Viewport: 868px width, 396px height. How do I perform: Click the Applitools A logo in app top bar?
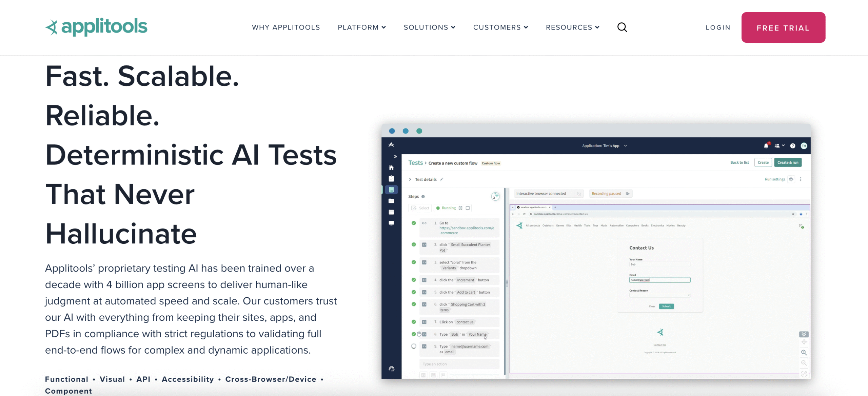[391, 145]
